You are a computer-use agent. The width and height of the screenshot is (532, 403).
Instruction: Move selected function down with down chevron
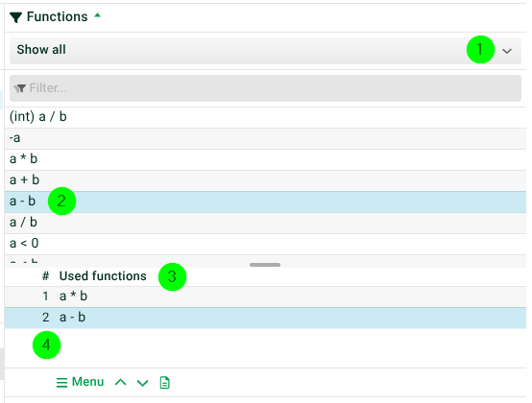click(x=142, y=383)
